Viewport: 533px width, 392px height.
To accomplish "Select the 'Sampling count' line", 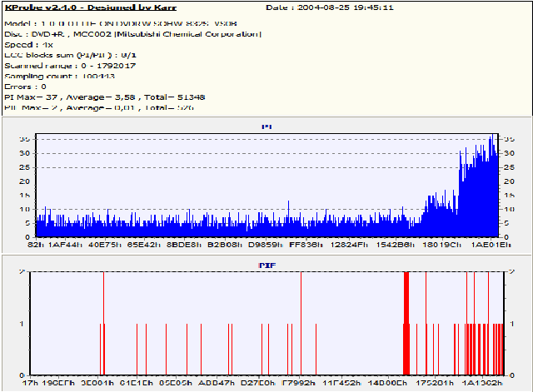I will (59, 76).
